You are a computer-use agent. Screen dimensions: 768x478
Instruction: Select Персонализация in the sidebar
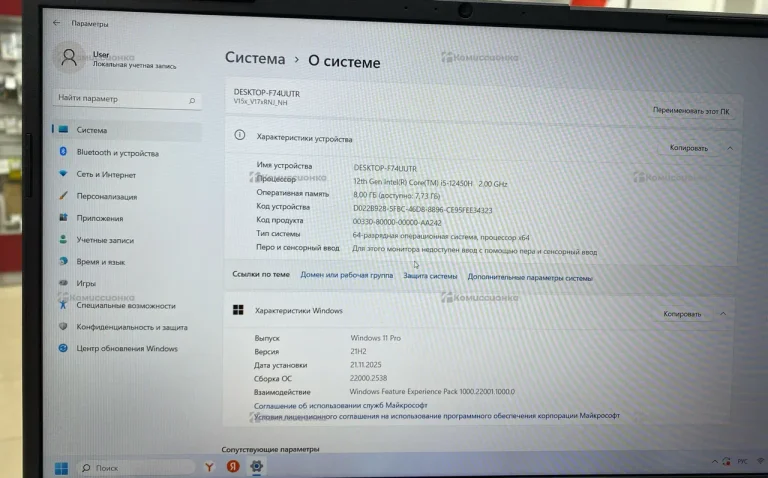(106, 197)
